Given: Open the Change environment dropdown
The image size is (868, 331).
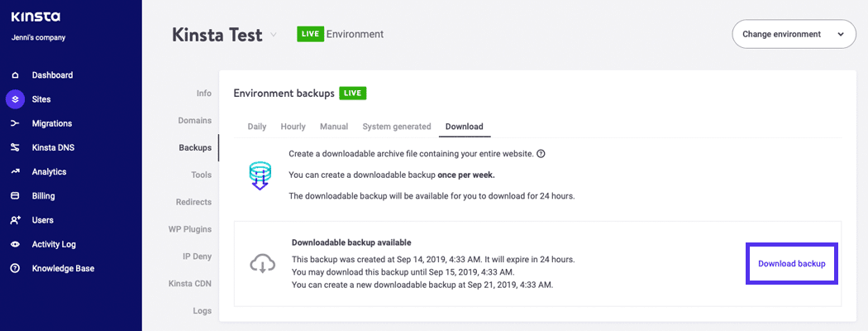Looking at the screenshot, I should 794,35.
